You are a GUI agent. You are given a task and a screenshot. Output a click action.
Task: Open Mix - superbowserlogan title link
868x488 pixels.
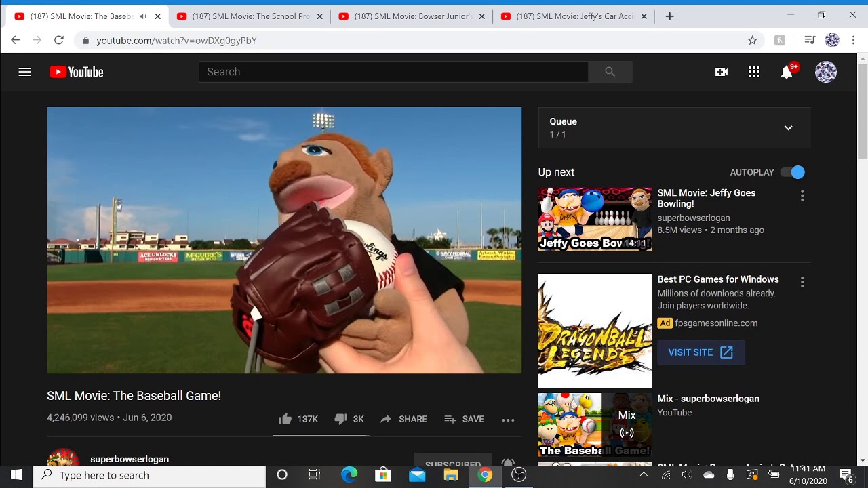coord(708,399)
